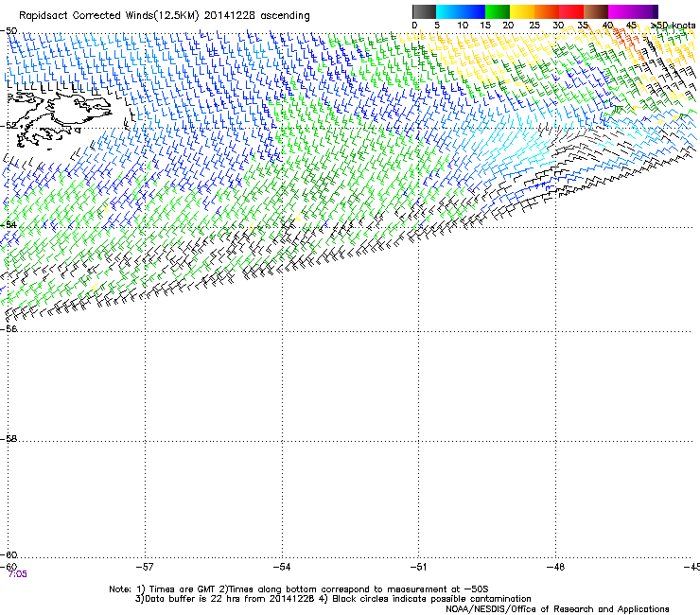Click the longitude label '-54' on bottom axis
700x615 pixels.
tap(282, 567)
